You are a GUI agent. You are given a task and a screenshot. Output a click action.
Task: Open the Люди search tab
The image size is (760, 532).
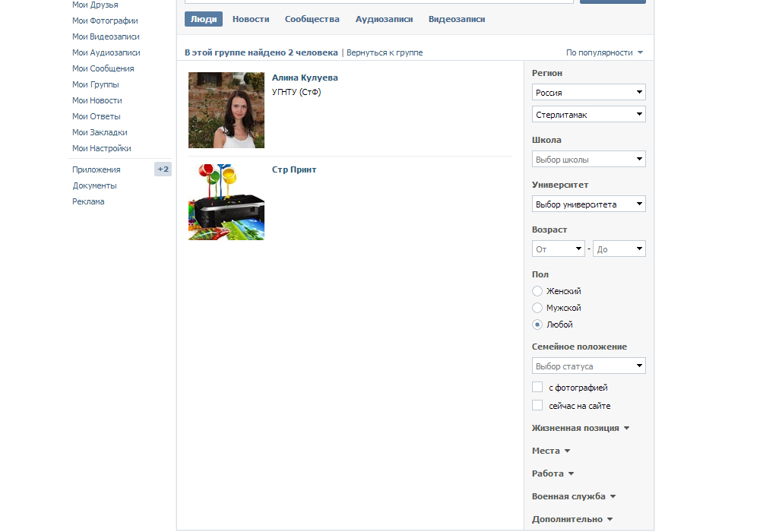[x=204, y=19]
